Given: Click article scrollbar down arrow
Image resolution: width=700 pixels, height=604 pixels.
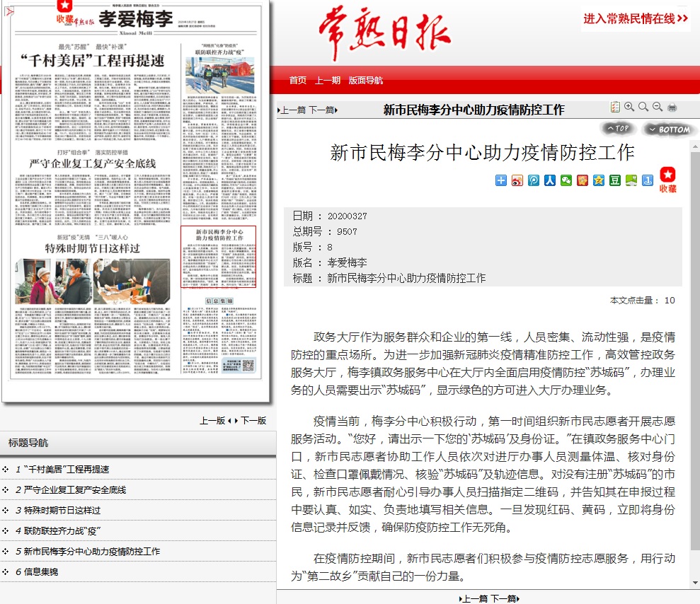Looking at the screenshot, I should pos(695,583).
